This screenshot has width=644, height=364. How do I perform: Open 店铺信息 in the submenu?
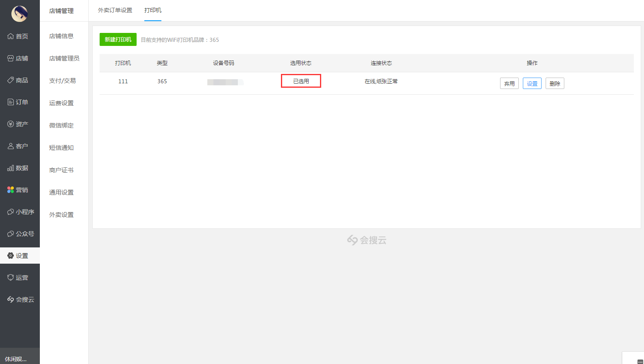[61, 36]
